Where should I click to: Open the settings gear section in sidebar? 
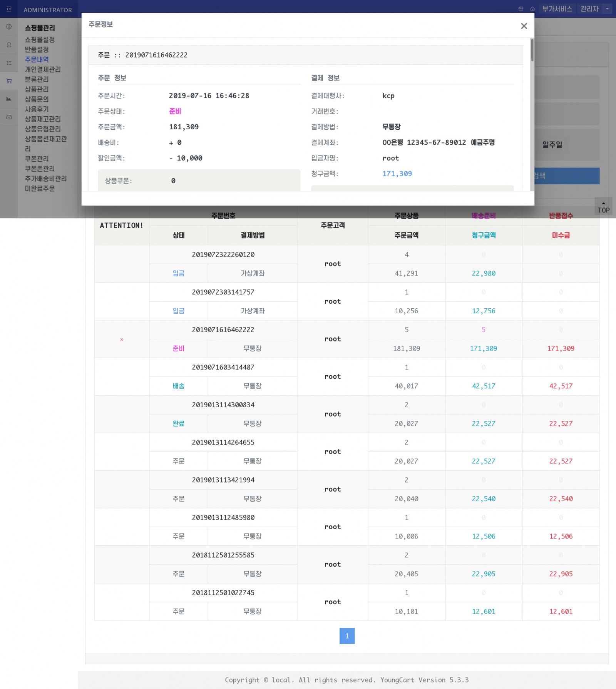click(9, 27)
